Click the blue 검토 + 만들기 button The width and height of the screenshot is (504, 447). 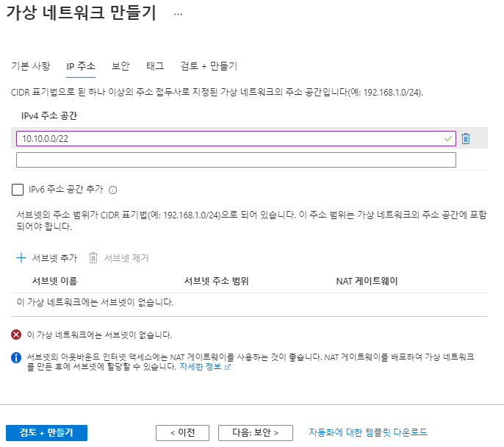(x=46, y=432)
